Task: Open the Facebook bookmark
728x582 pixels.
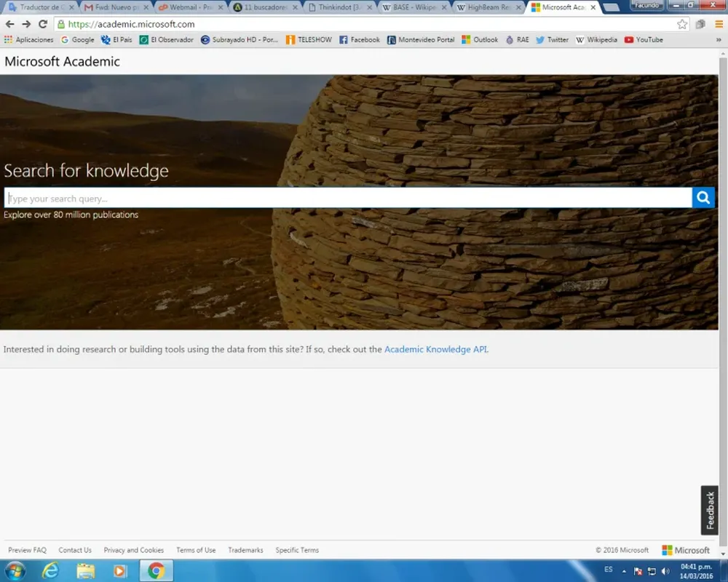Action: (x=360, y=40)
